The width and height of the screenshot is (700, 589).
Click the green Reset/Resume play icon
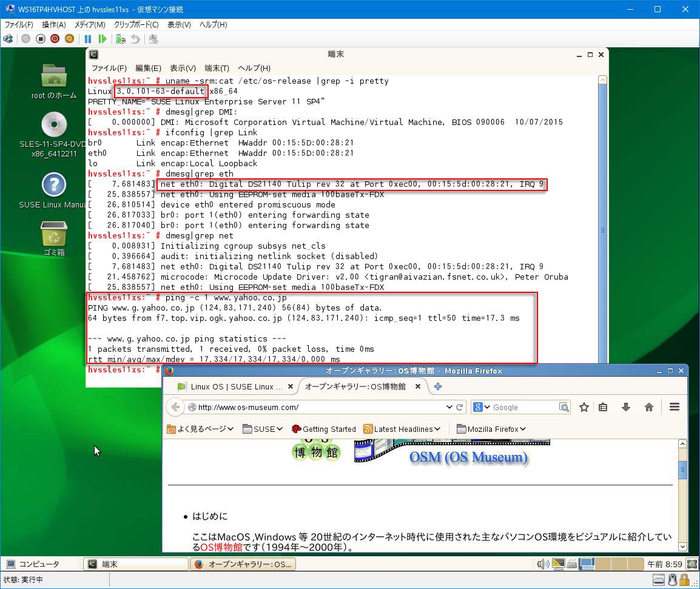(103, 39)
